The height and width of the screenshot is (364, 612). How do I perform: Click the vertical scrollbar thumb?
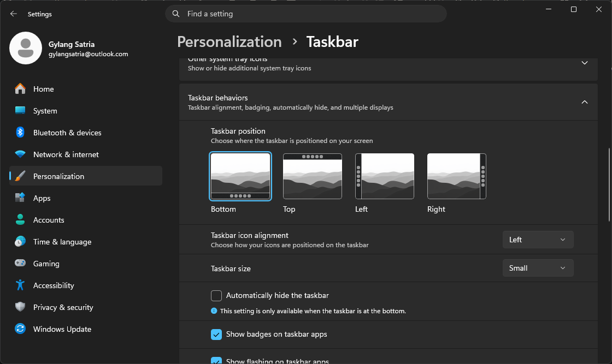(609, 185)
